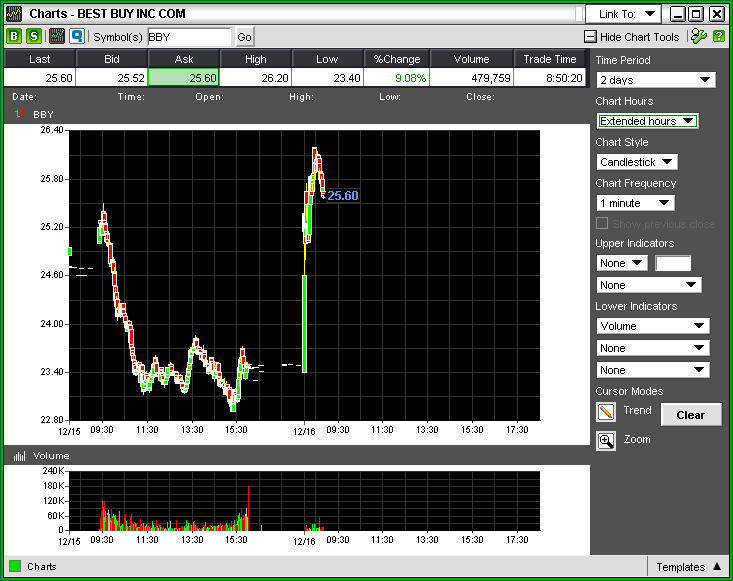The width and height of the screenshot is (733, 581).
Task: Open the first Upper Indicators None dropdown
Action: click(x=622, y=263)
